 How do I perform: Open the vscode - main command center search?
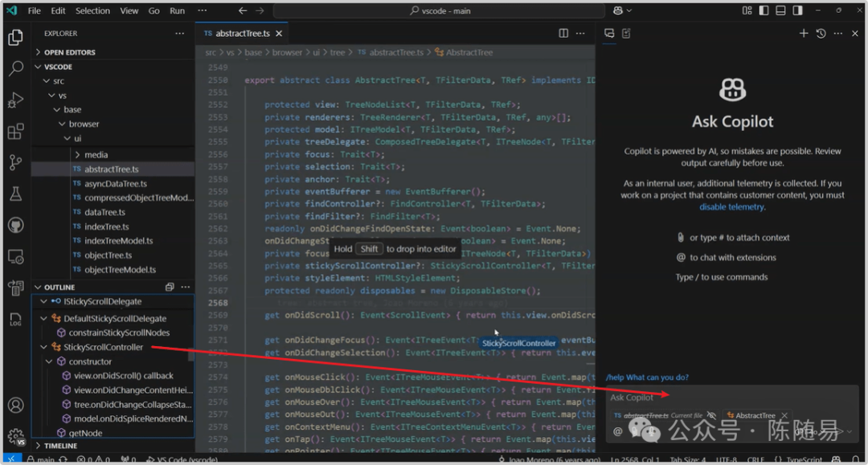click(440, 10)
